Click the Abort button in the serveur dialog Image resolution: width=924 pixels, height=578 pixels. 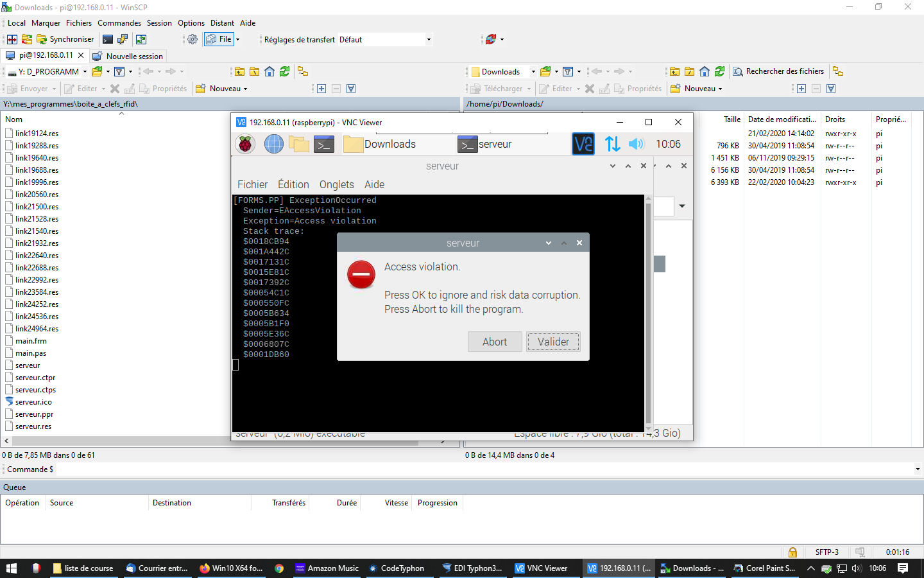pos(495,342)
